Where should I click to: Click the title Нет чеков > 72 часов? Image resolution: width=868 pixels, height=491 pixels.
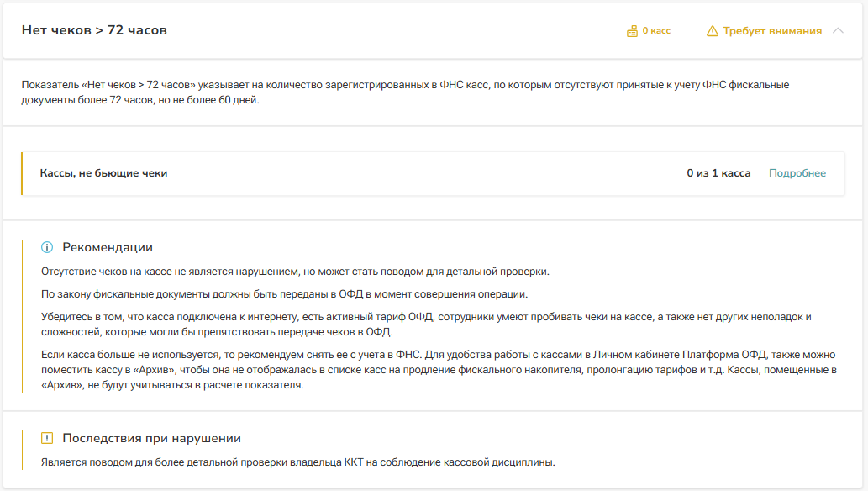click(94, 30)
